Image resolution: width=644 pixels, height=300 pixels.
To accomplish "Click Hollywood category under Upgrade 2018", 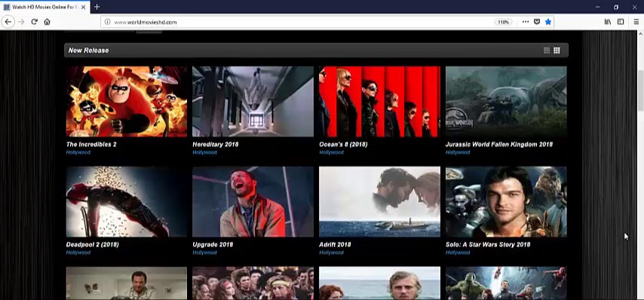I will pyautogui.click(x=204, y=253).
